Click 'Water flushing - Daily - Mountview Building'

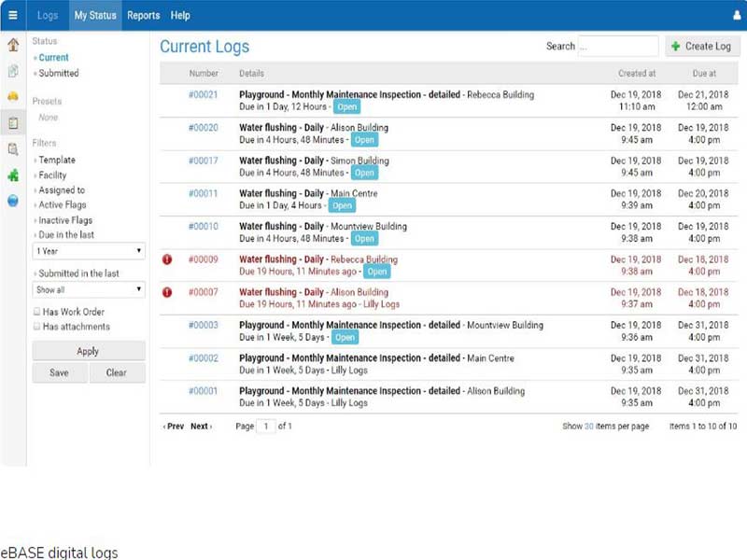click(323, 226)
